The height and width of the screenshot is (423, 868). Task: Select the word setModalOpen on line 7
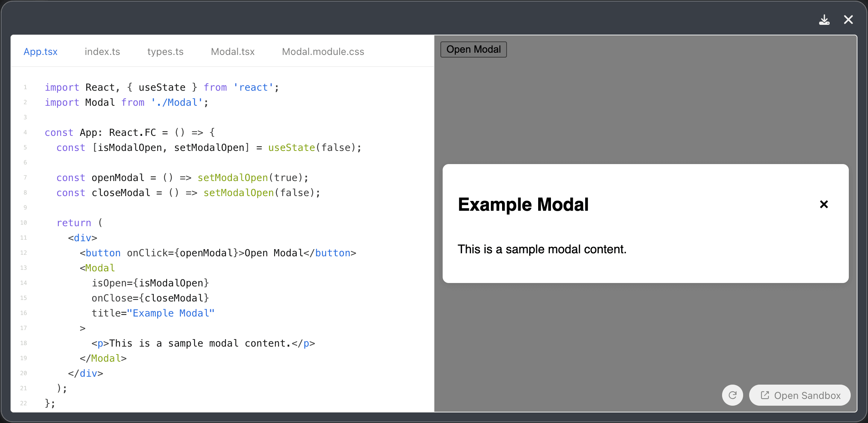[x=232, y=177]
